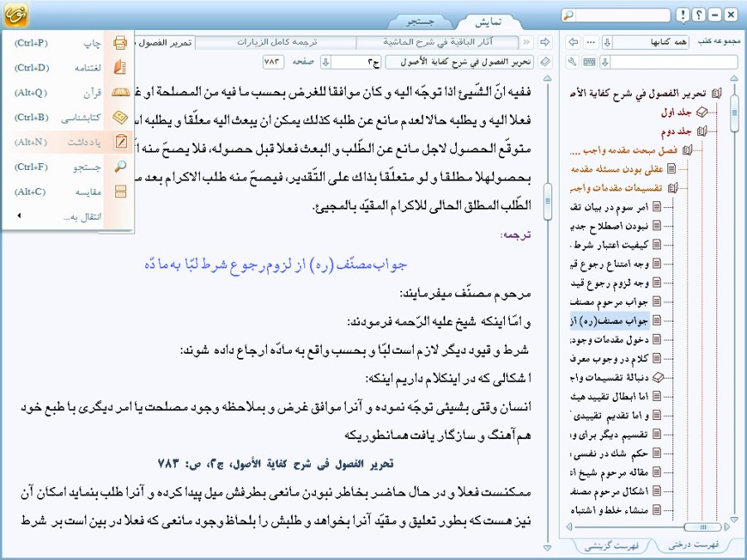Expand the transfer to (انتقال به) submenu
747x560 pixels.
(68, 216)
